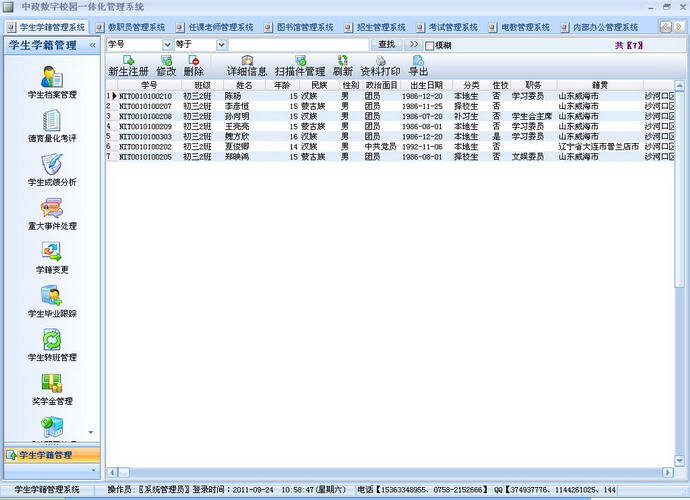
Task: Switch to the 任课老师管理系统 tab
Action: pyautogui.click(x=215, y=27)
